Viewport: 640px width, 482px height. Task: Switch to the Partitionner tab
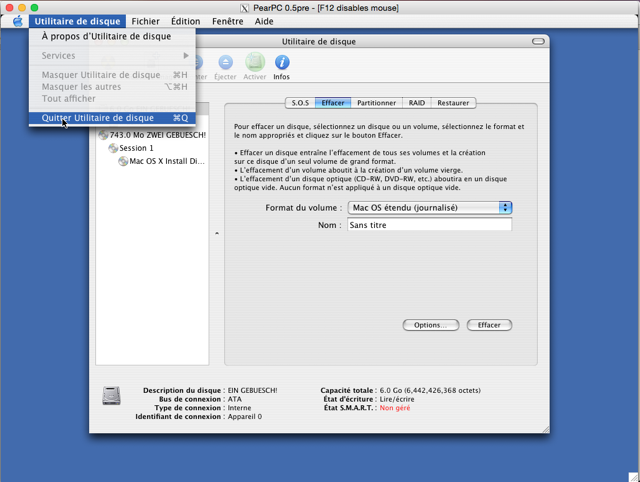[376, 103]
